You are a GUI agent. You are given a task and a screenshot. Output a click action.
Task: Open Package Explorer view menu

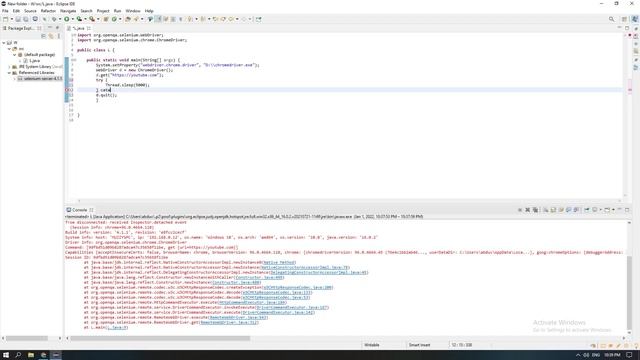pos(59,36)
